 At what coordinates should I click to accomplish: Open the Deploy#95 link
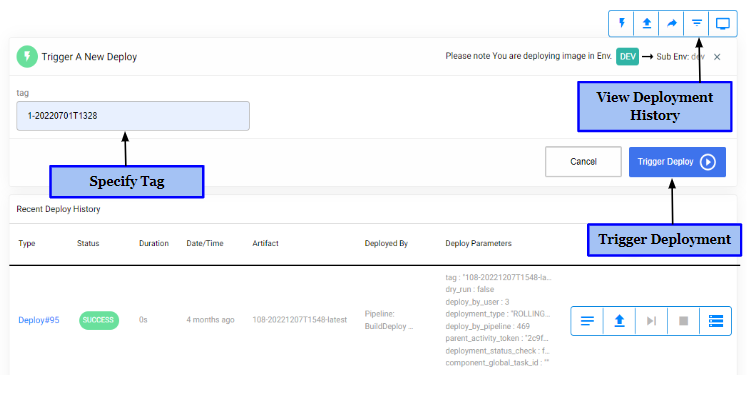point(39,320)
